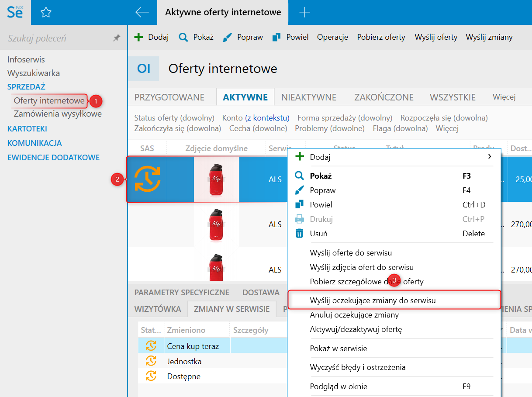The image size is (532, 397).
Task: Open the DOSTAWA bottom tab
Action: click(261, 293)
